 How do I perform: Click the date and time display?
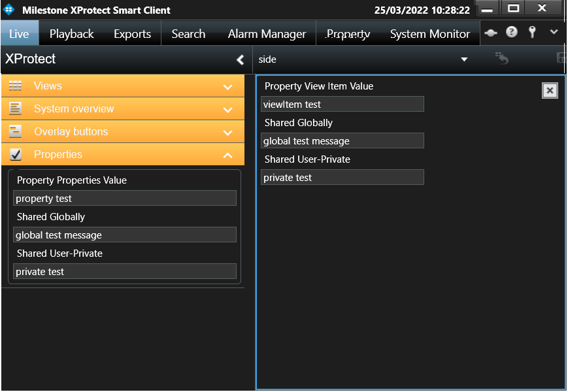pyautogui.click(x=422, y=10)
